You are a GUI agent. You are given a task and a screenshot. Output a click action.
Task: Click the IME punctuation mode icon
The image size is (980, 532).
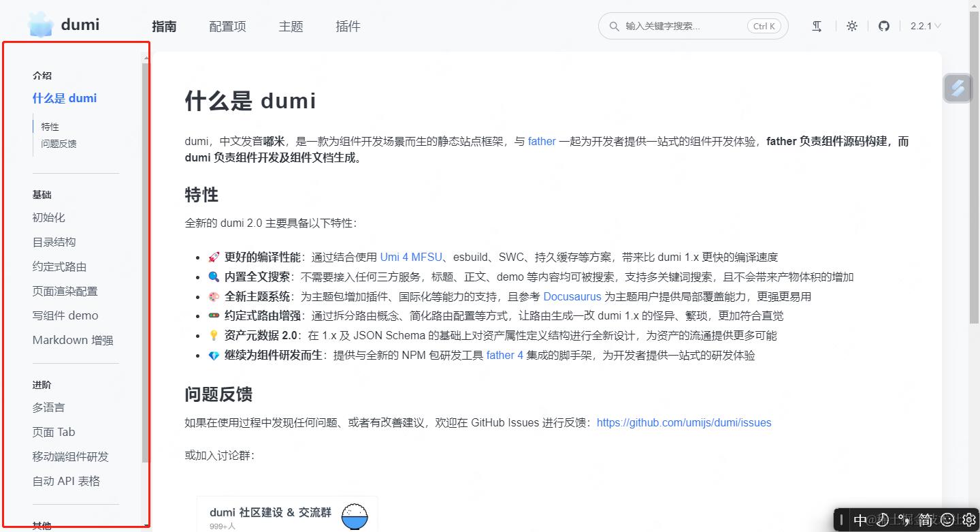(902, 519)
